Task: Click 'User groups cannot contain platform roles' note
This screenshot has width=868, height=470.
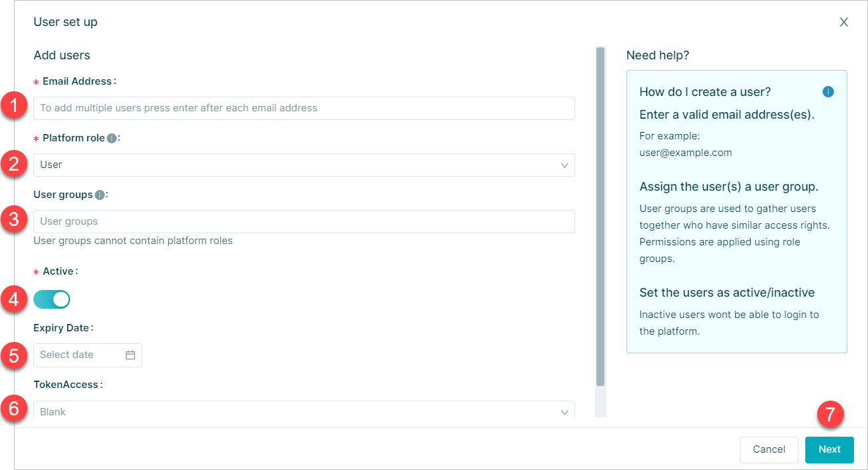Action: 133,241
